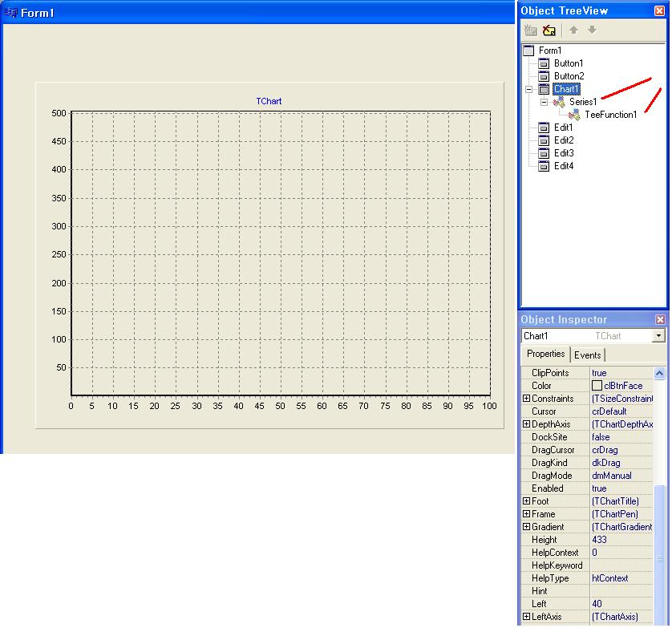672x628 pixels.
Task: Click the Form1 icon in the tree
Action: (x=528, y=51)
